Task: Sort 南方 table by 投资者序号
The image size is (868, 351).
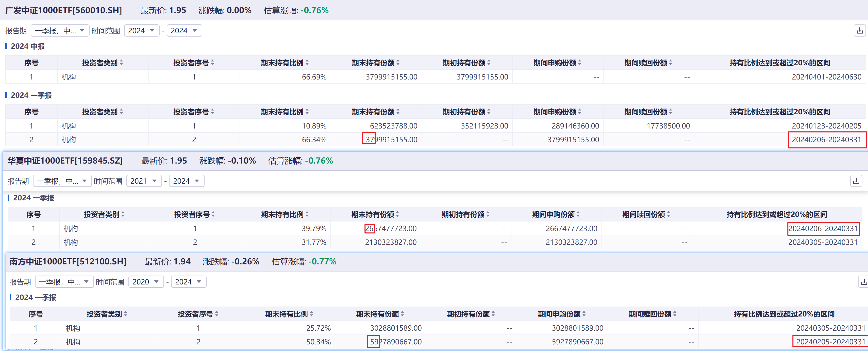Action: [198, 314]
